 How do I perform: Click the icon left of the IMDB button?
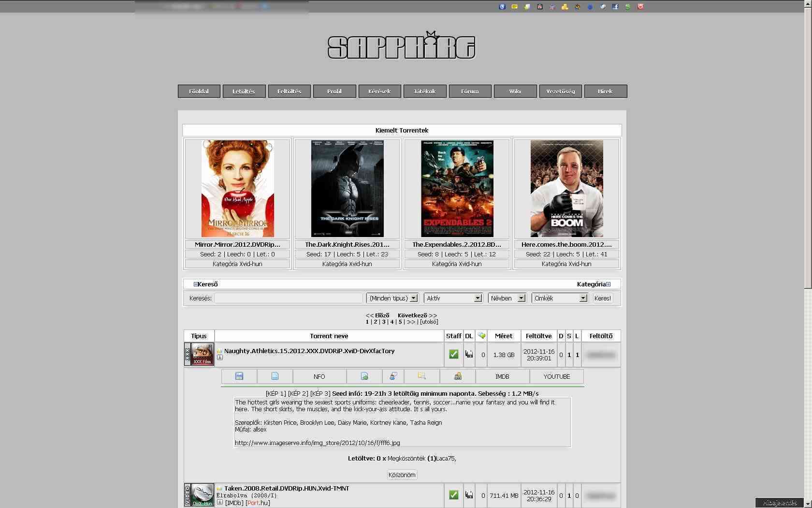point(458,376)
